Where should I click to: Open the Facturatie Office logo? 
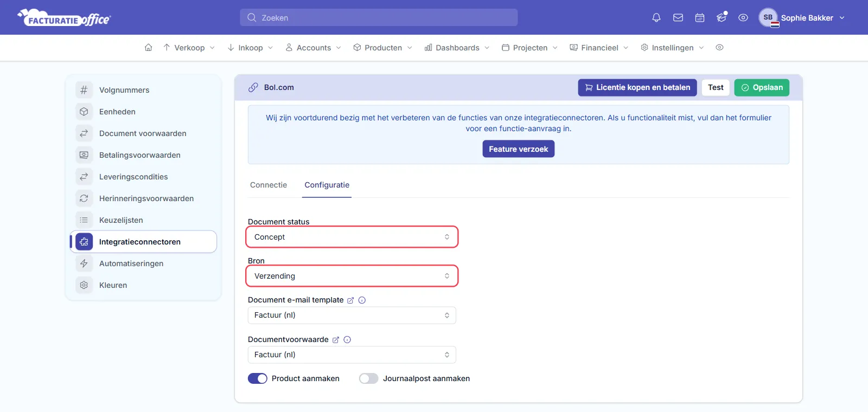(64, 18)
